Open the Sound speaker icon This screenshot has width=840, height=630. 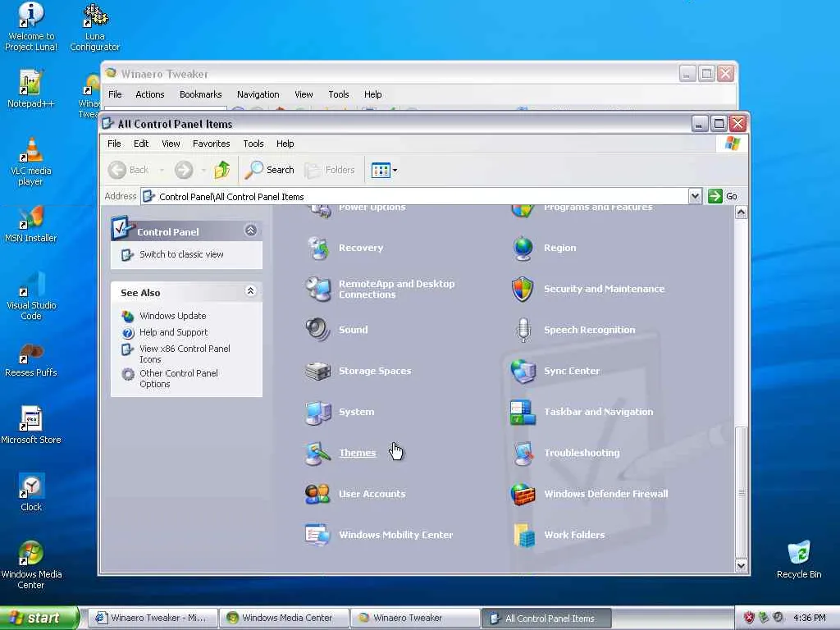point(318,330)
